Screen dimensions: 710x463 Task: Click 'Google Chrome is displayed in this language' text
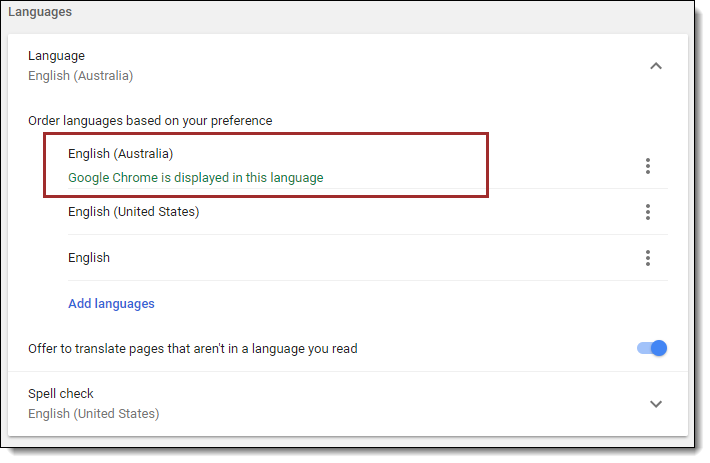195,178
